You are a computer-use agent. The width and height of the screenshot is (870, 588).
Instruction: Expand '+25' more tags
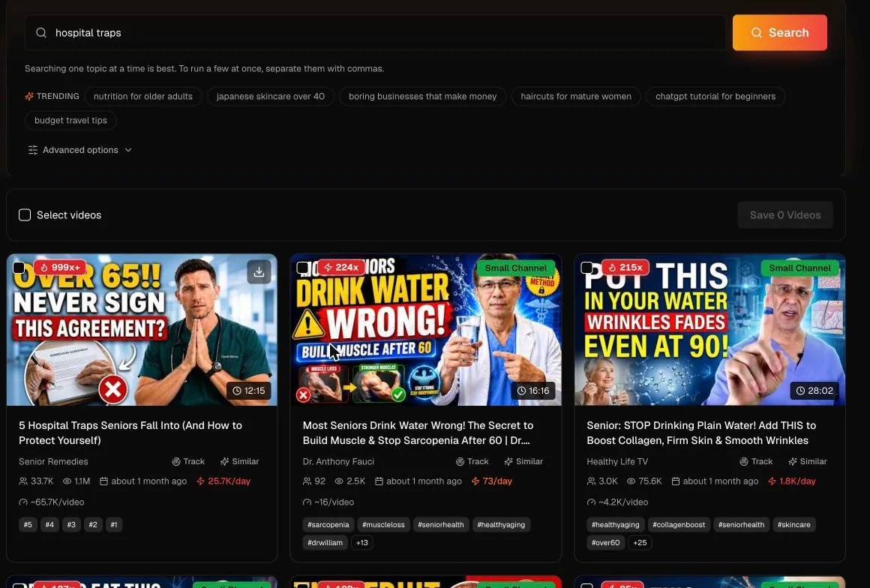[x=640, y=542]
